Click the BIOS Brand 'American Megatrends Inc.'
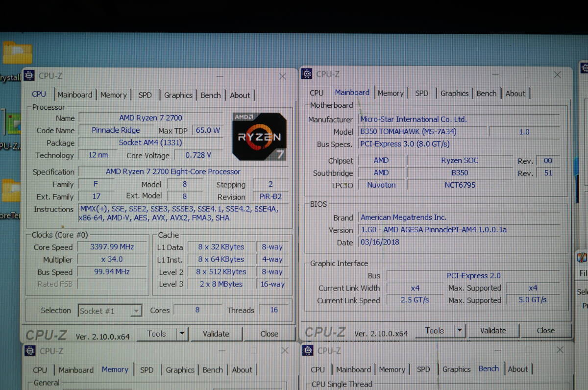 coord(460,217)
